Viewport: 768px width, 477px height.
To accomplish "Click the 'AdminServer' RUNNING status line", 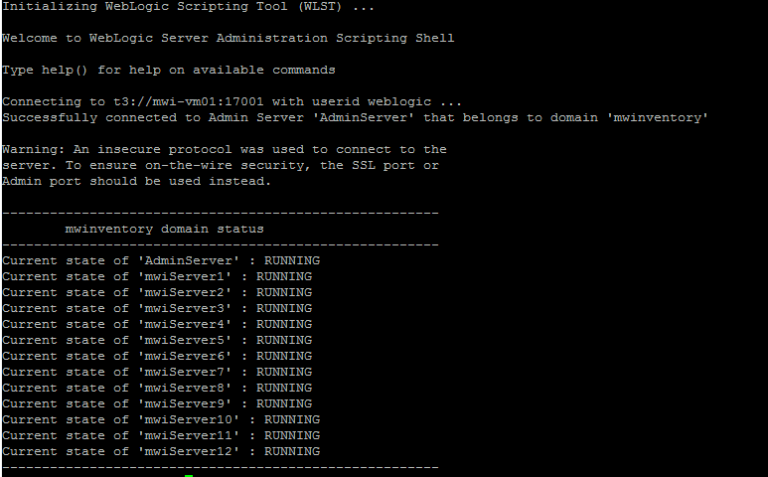I will pos(161,261).
